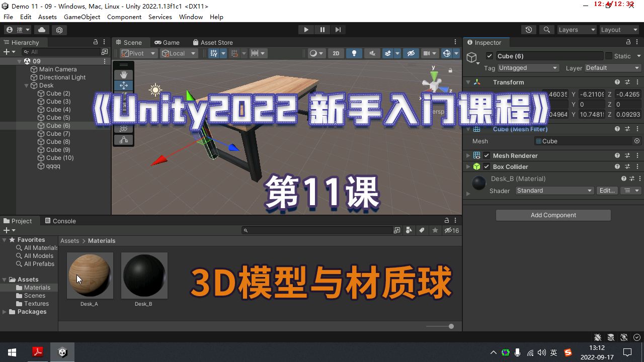Image resolution: width=644 pixels, height=362 pixels.
Task: Toggle grid snapping icon
Action: [x=234, y=53]
